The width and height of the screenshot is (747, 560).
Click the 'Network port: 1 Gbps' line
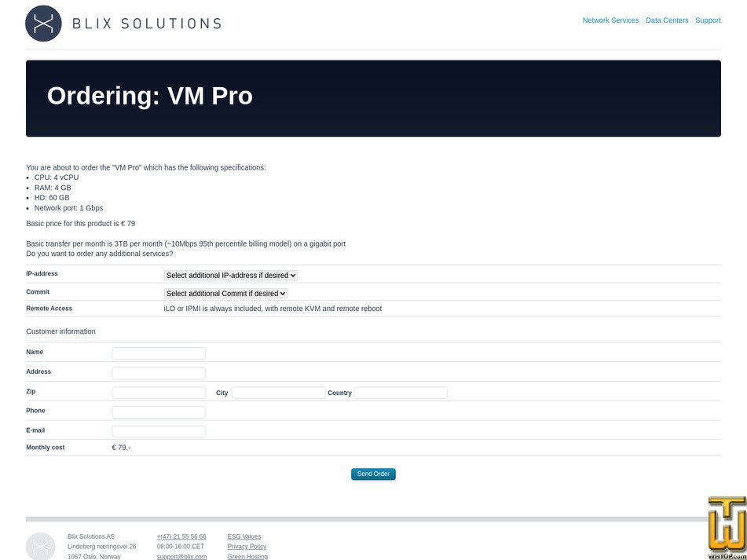pyautogui.click(x=68, y=208)
